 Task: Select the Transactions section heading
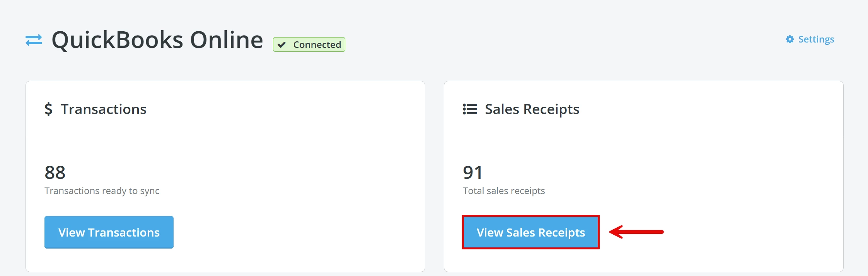(x=104, y=109)
